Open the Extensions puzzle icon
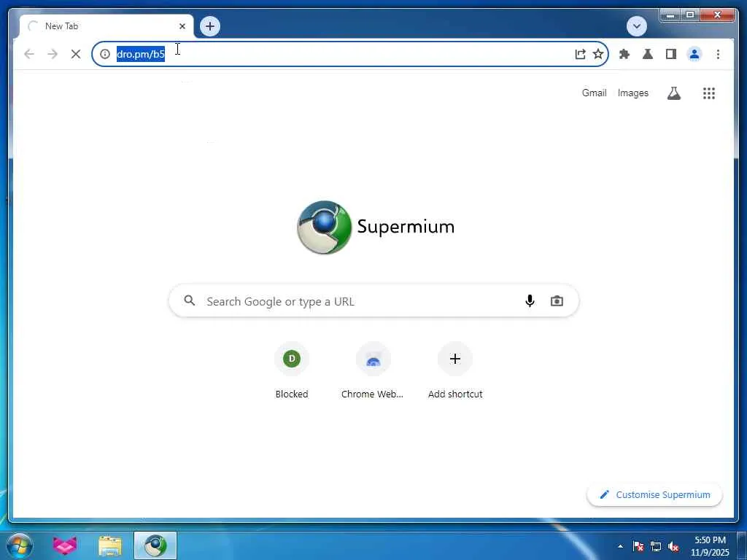This screenshot has height=560, width=747. pos(624,54)
